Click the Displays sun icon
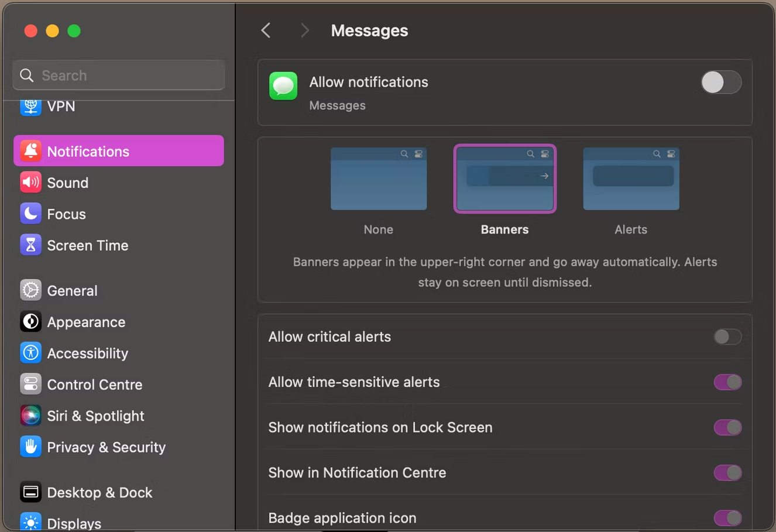Screen dimensions: 776x532 (30, 522)
